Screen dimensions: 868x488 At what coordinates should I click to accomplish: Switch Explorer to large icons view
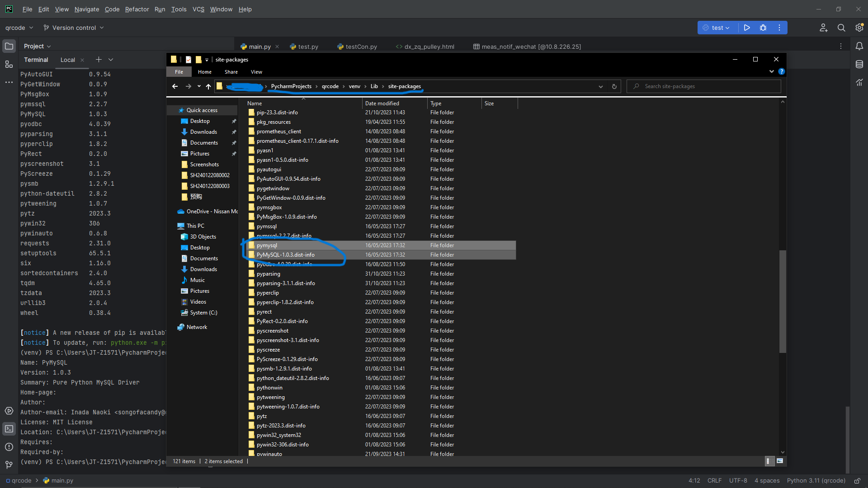pos(780,461)
